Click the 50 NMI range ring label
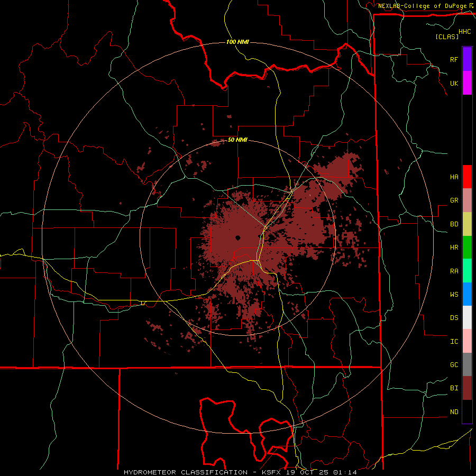 pos(237,140)
